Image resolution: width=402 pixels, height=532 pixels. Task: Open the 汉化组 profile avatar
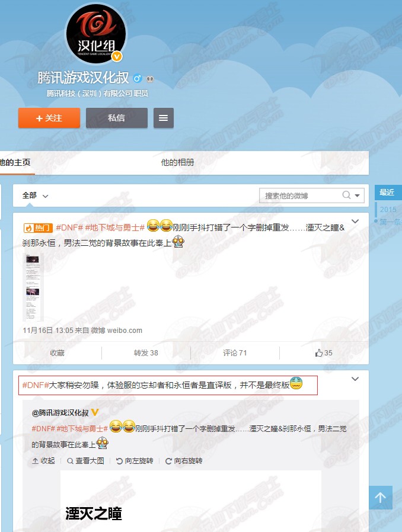[96, 34]
